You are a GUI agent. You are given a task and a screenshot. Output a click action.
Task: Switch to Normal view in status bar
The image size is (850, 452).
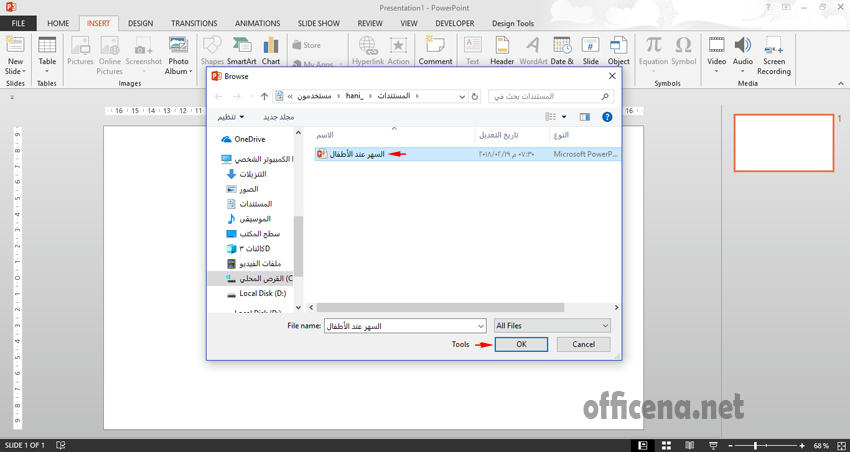pos(643,445)
